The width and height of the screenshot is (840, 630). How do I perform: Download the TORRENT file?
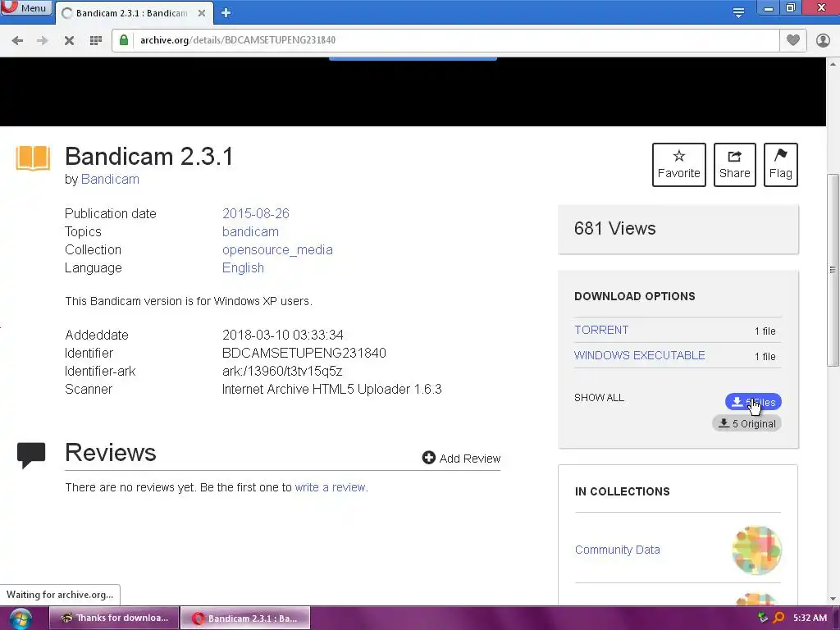pos(601,330)
